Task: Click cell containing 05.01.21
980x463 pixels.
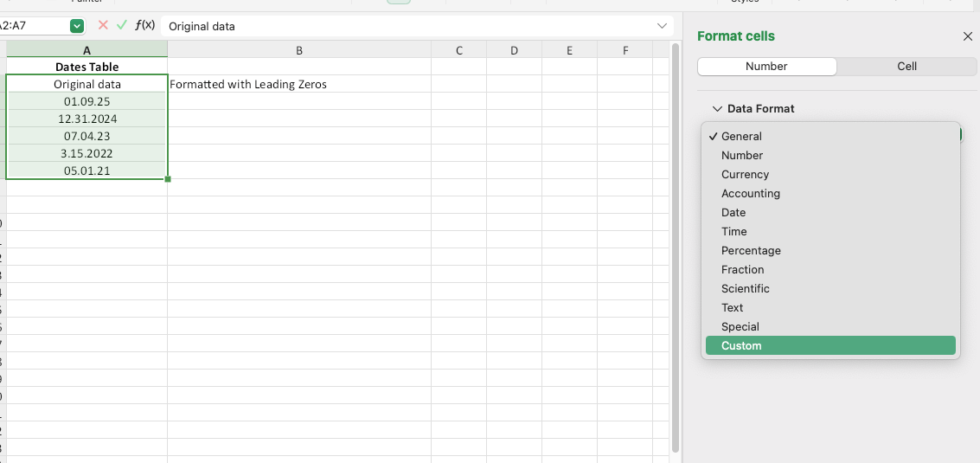Action: click(86, 170)
